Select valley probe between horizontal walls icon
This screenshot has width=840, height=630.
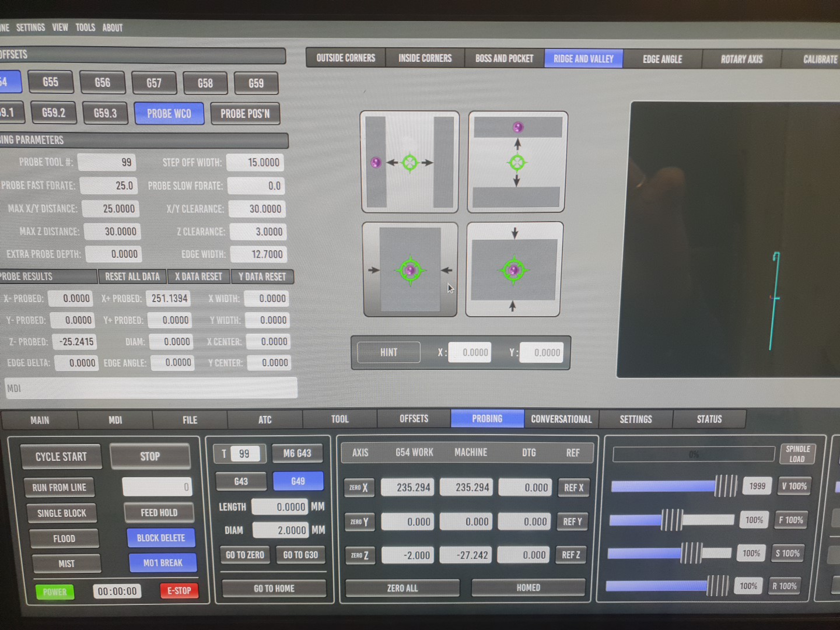(x=517, y=162)
